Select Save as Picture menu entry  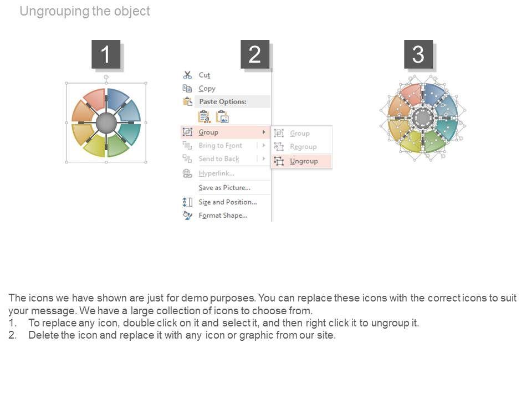coord(224,188)
